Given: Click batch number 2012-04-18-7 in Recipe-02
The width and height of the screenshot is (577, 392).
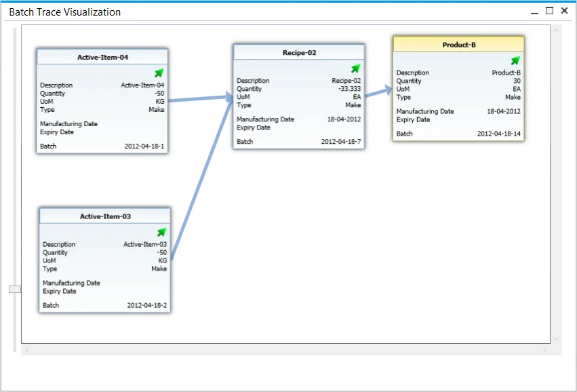Looking at the screenshot, I should click(340, 142).
